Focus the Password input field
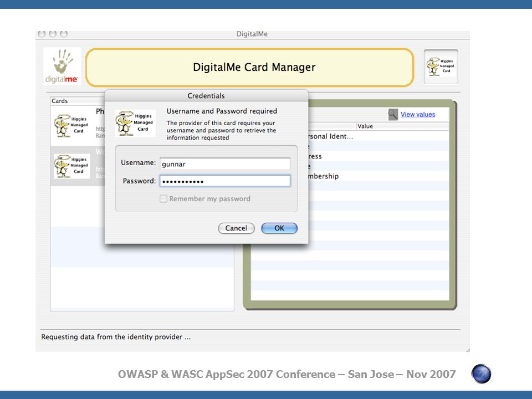The width and height of the screenshot is (532, 399). click(x=225, y=181)
